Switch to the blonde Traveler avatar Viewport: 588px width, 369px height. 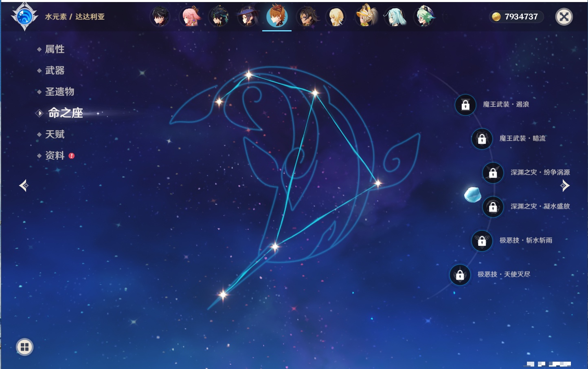click(x=336, y=17)
